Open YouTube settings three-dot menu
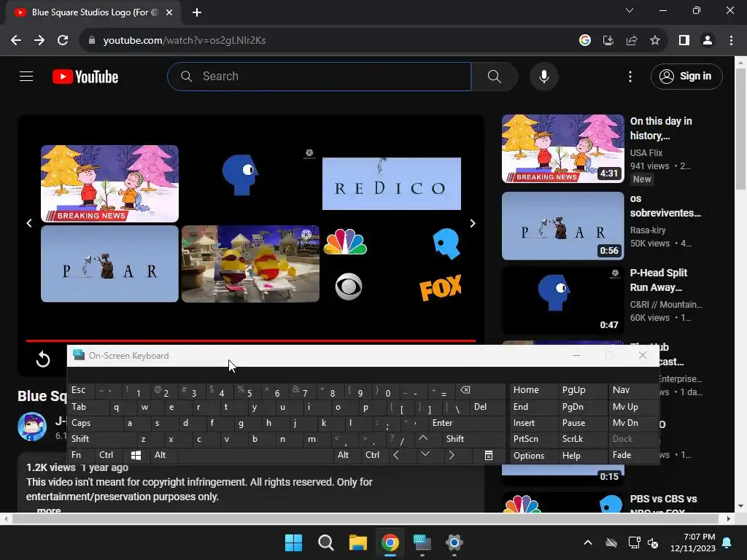This screenshot has height=560, width=747. 630,76
